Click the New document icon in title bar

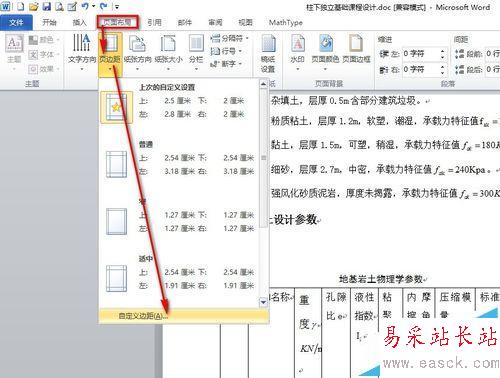click(x=21, y=6)
